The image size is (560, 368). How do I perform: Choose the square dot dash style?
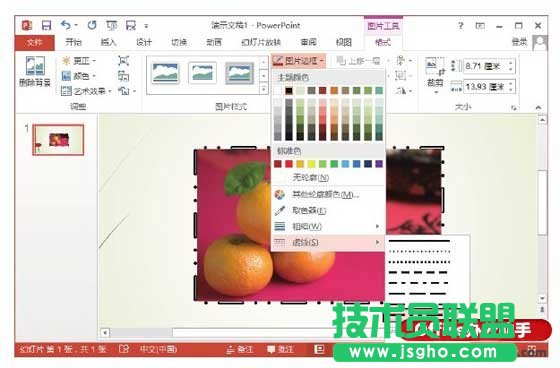pos(419,262)
